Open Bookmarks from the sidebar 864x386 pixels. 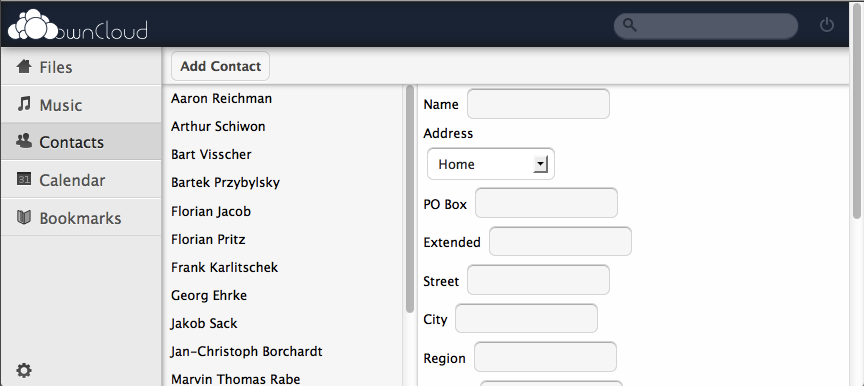pyautogui.click(x=81, y=218)
